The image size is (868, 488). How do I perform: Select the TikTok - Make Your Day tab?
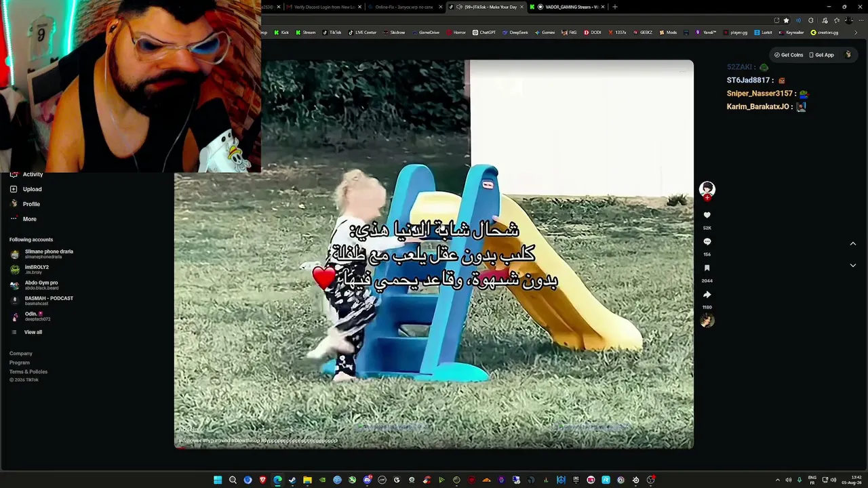click(486, 7)
